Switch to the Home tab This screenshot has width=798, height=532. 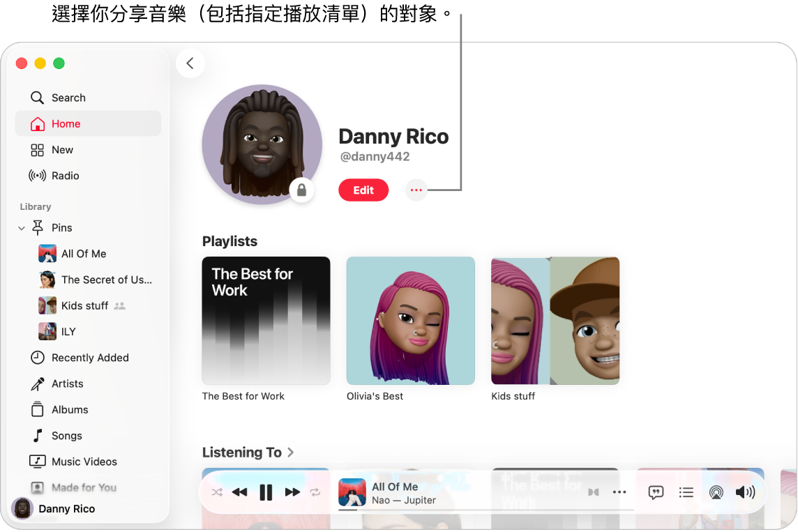pos(65,123)
